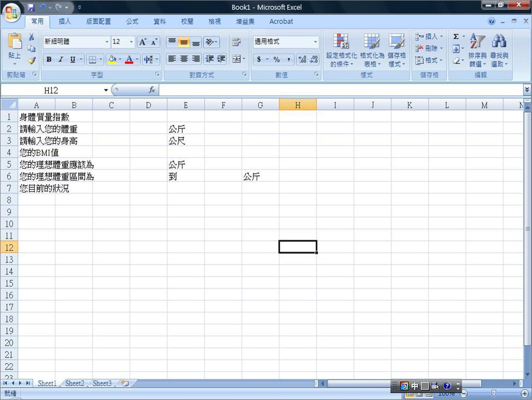The width and height of the screenshot is (532, 400).
Task: Open 尋找與選取 find and select
Action: point(499,50)
